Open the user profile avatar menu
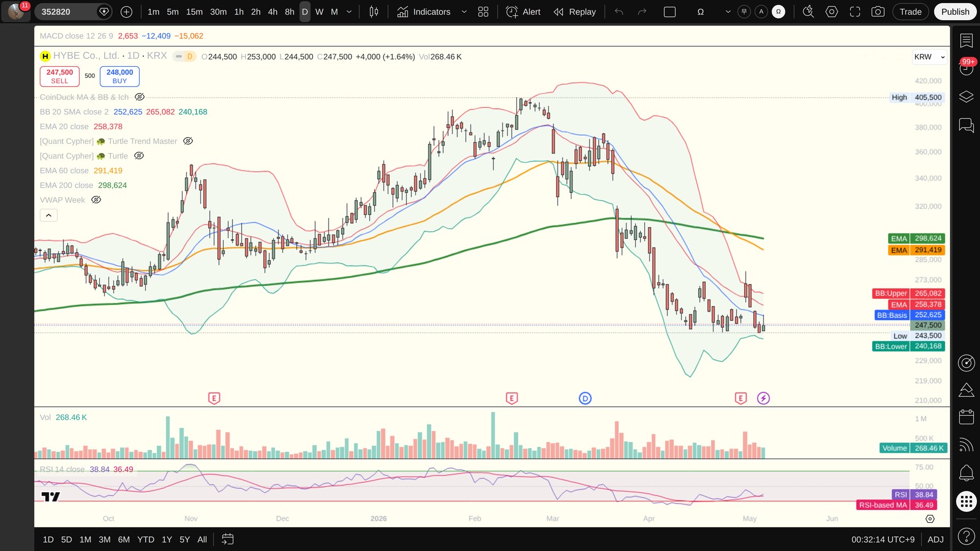The image size is (980, 551). 16,12
